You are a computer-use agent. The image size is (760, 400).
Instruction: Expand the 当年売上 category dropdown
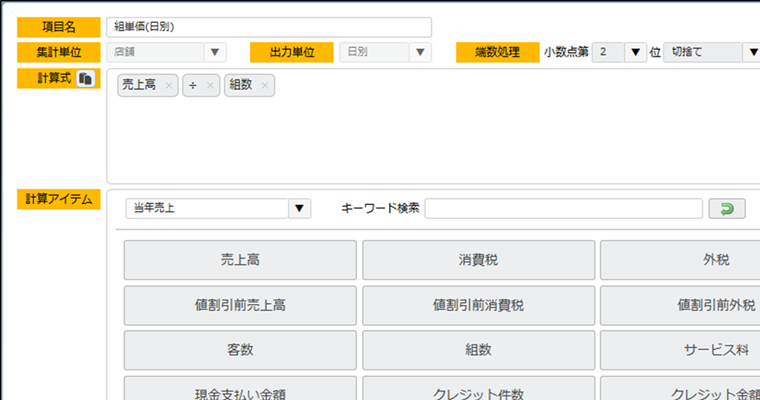coord(299,208)
